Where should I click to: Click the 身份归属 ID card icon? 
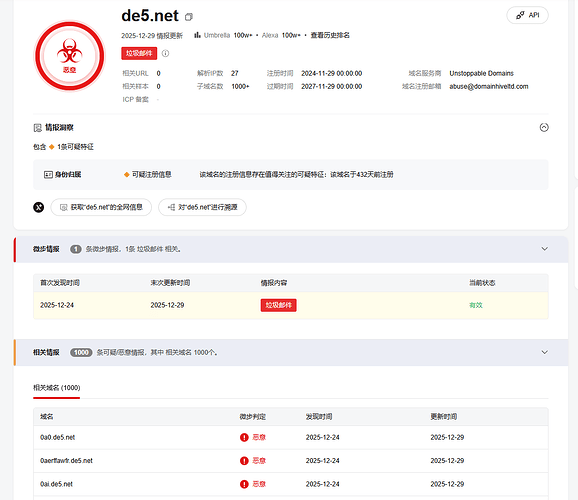click(x=48, y=174)
